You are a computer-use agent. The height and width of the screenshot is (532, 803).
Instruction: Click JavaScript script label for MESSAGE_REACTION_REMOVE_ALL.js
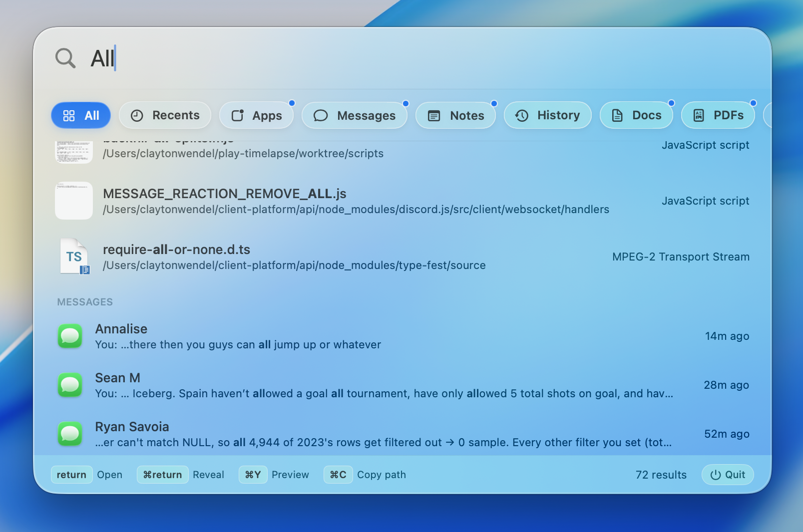click(706, 201)
